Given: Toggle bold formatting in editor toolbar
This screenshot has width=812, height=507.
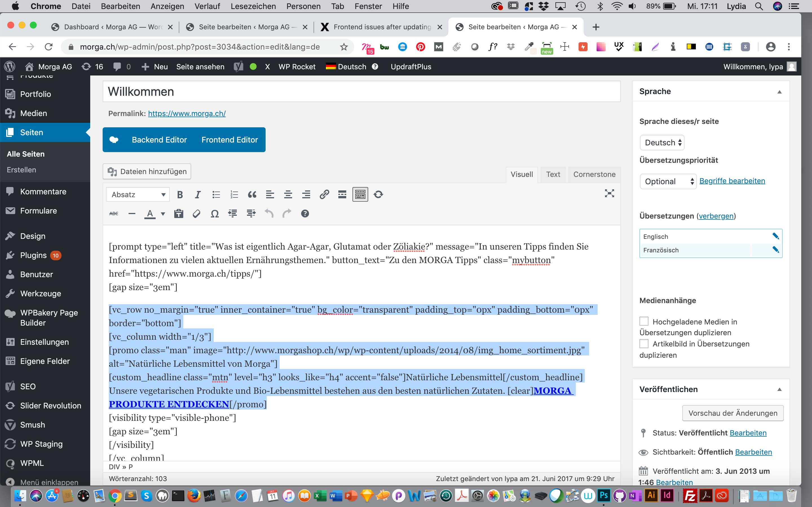Looking at the screenshot, I should (x=180, y=194).
